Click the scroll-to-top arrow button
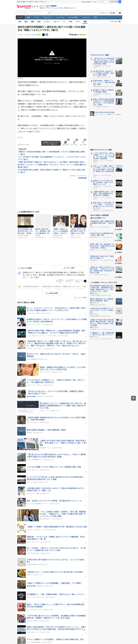 pos(133,398)
